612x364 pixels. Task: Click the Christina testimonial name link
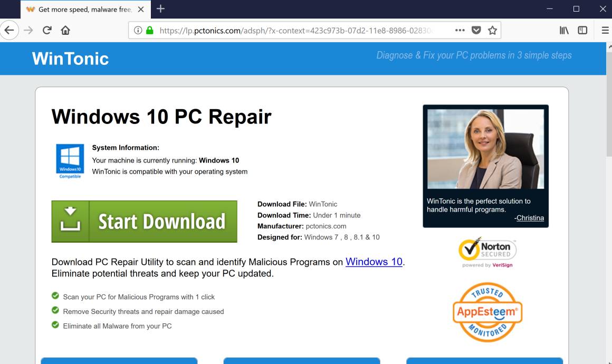[530, 218]
